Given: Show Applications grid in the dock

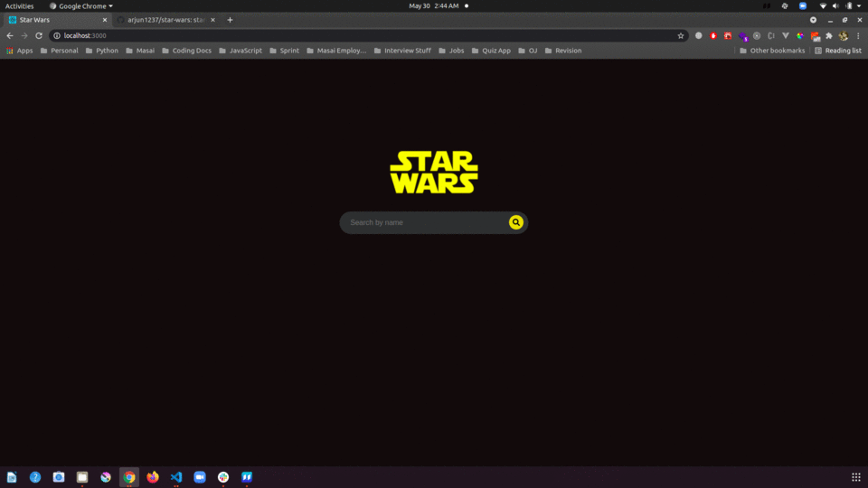Looking at the screenshot, I should (856, 477).
